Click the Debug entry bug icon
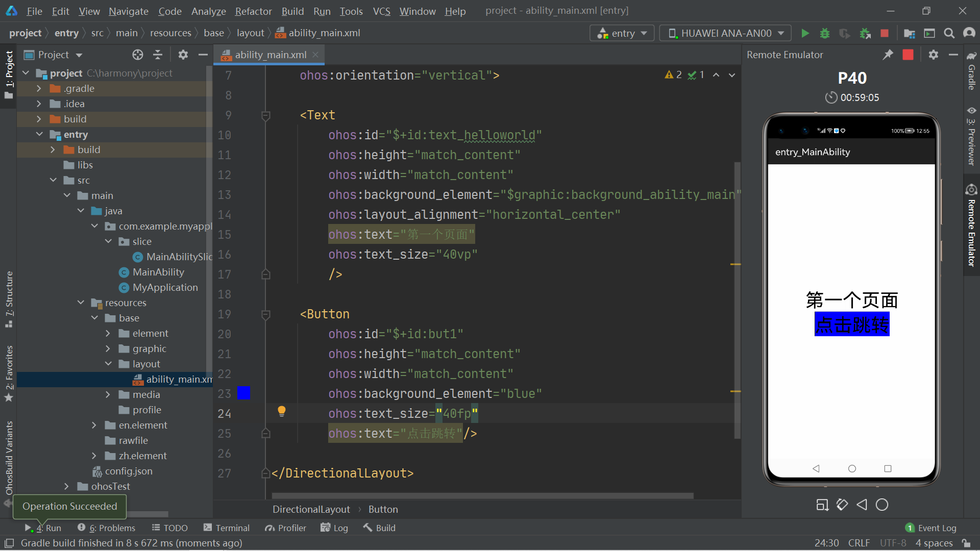 point(824,33)
